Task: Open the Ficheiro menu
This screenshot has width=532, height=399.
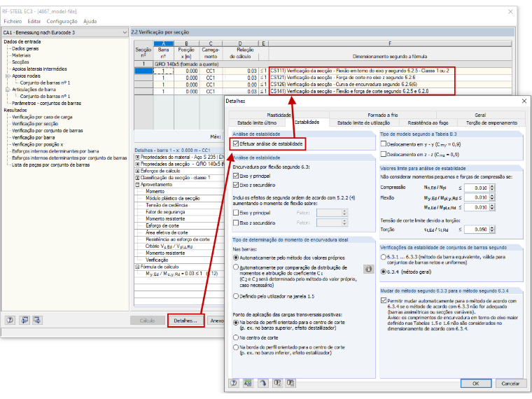Action: [13, 22]
